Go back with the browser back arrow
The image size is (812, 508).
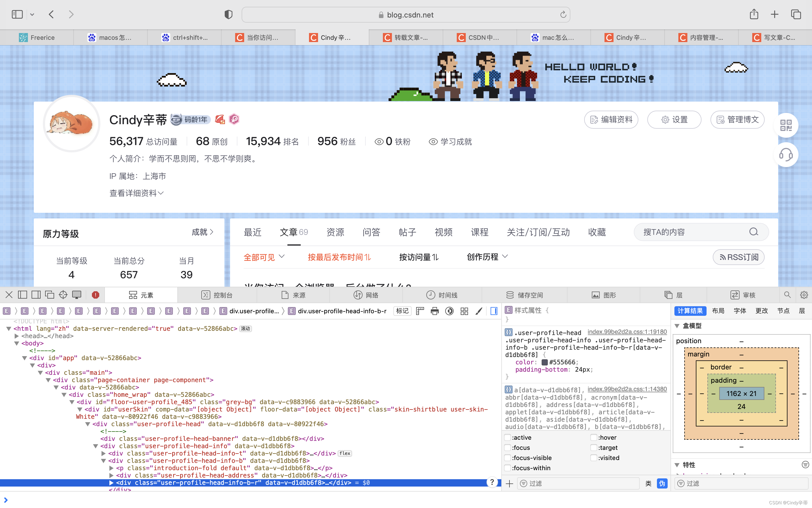pyautogui.click(x=51, y=14)
